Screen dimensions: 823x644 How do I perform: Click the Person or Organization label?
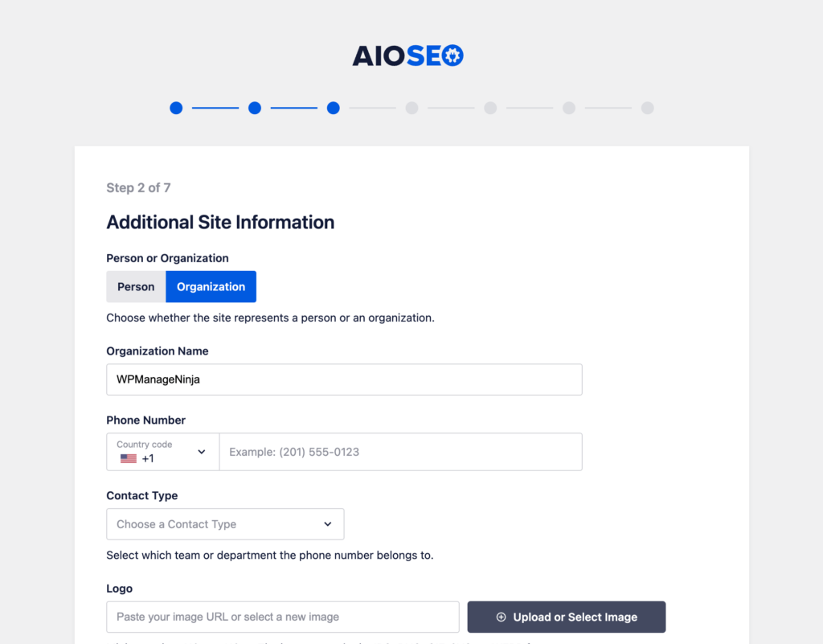point(167,258)
